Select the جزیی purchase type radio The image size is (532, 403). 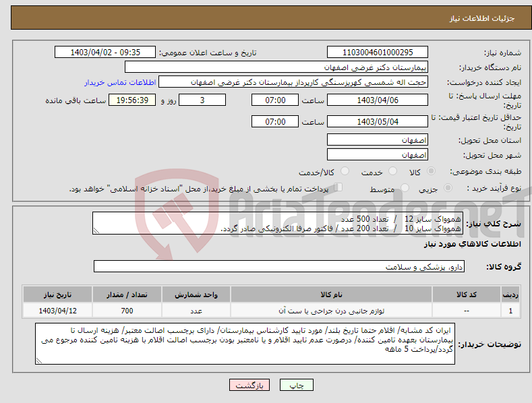click(x=448, y=187)
